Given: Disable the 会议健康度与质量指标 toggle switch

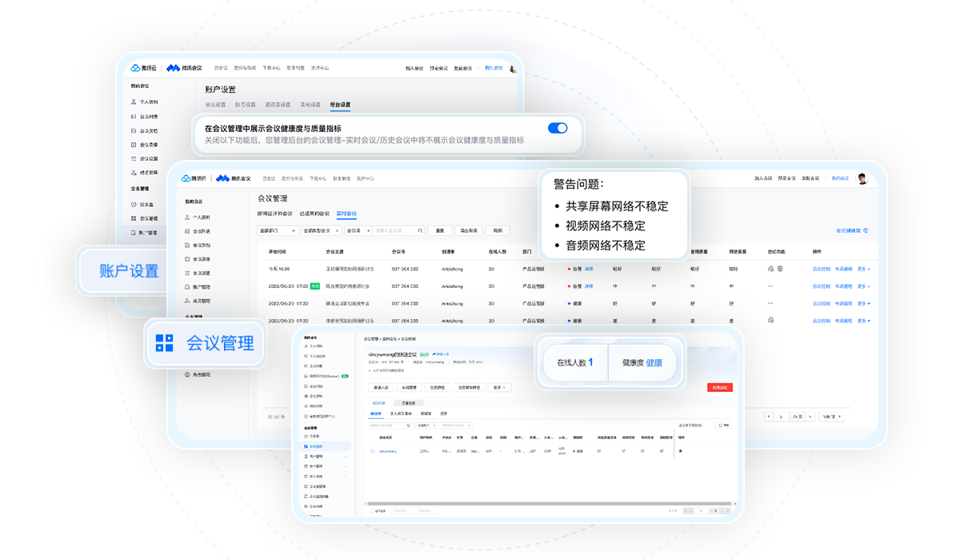Looking at the screenshot, I should point(556,127).
